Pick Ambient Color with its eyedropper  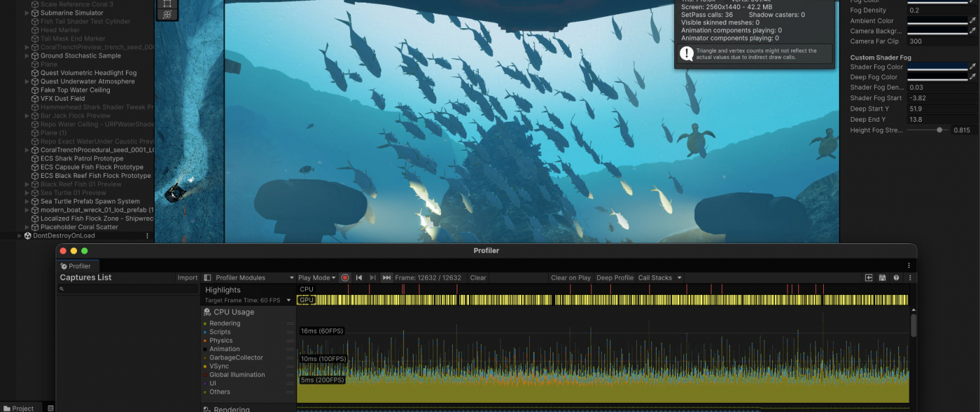pos(972,21)
